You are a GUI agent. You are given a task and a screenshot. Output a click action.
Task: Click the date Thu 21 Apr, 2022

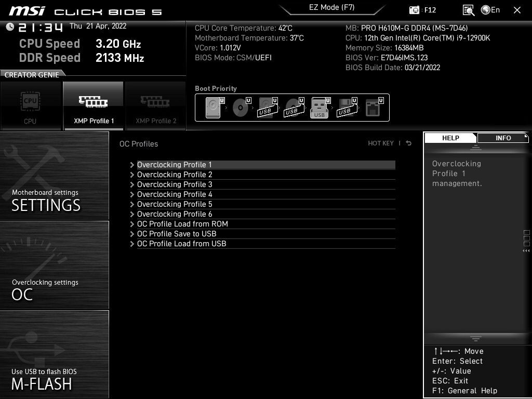[x=98, y=26]
